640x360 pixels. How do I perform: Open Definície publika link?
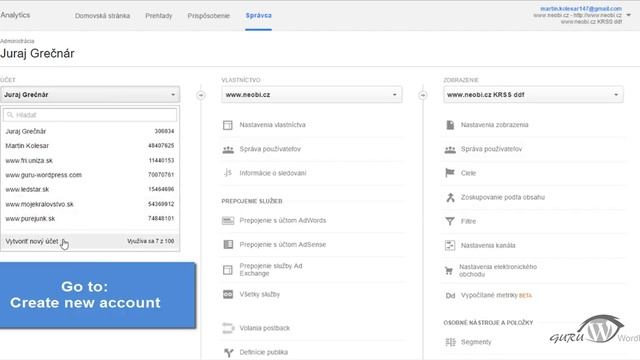[264, 352]
